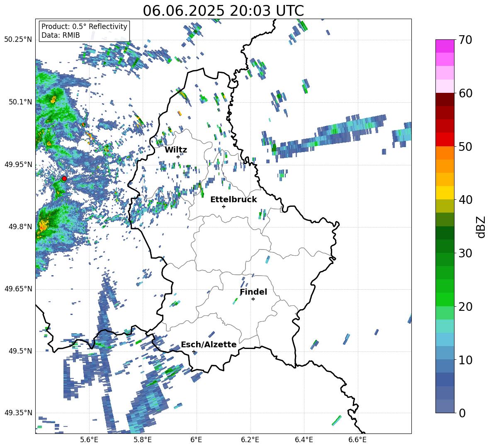Click the 49.5°N latitude label
The image size is (491, 448).
tap(21, 351)
